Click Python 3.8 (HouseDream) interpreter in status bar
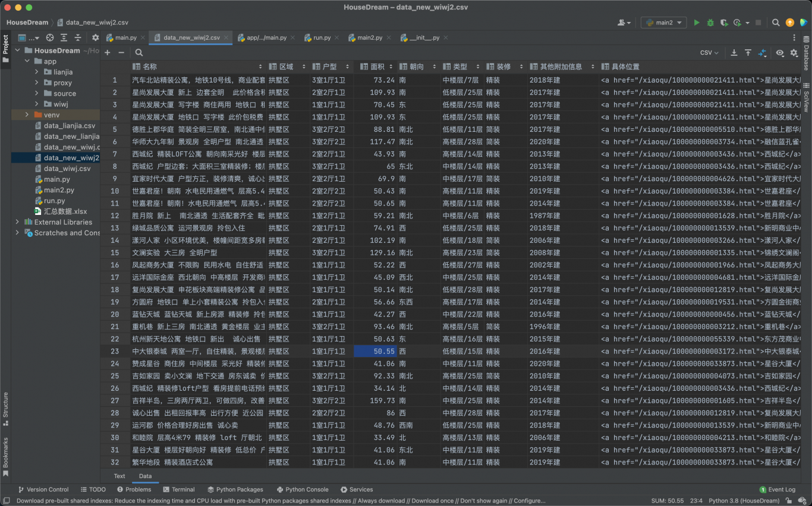 (x=744, y=501)
